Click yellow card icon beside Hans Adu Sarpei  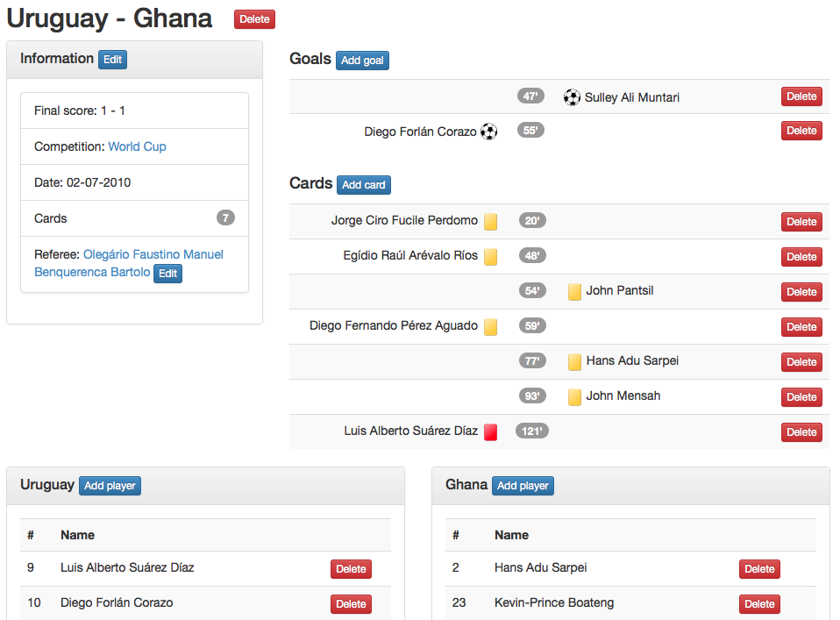click(x=575, y=362)
